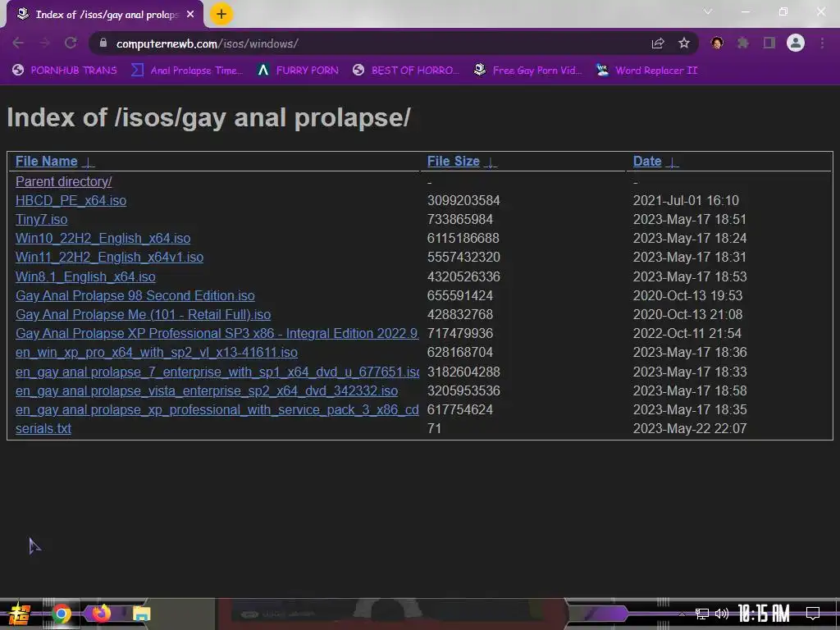Sort listing by Date header

coord(647,162)
